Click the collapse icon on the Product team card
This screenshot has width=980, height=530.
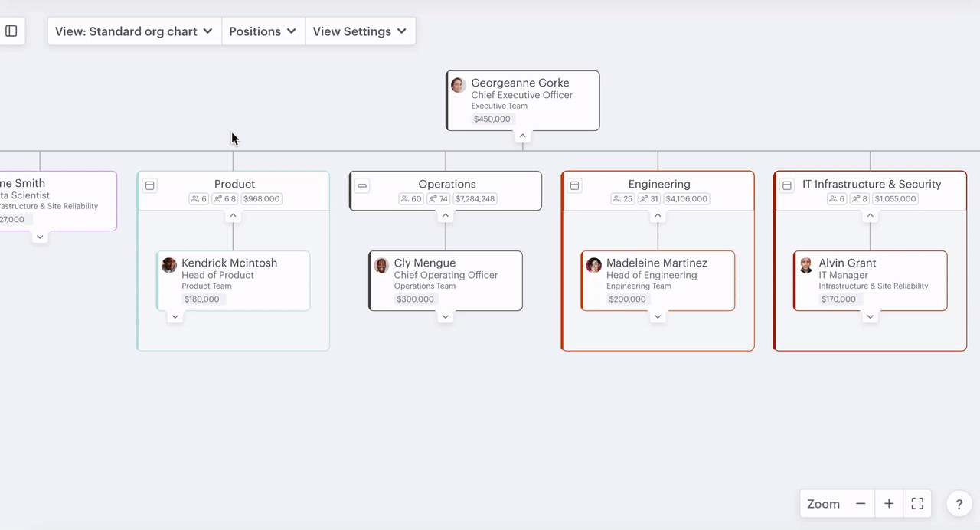click(149, 185)
